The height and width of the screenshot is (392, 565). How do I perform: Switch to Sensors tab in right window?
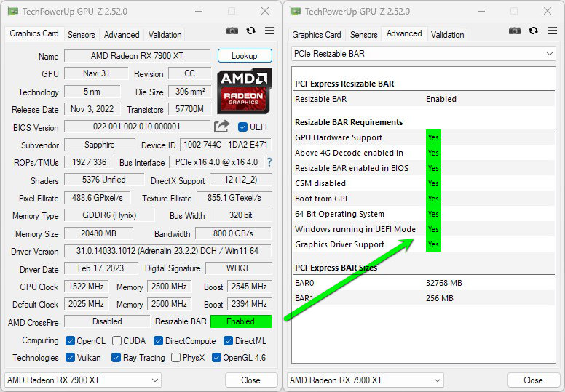pyautogui.click(x=363, y=35)
